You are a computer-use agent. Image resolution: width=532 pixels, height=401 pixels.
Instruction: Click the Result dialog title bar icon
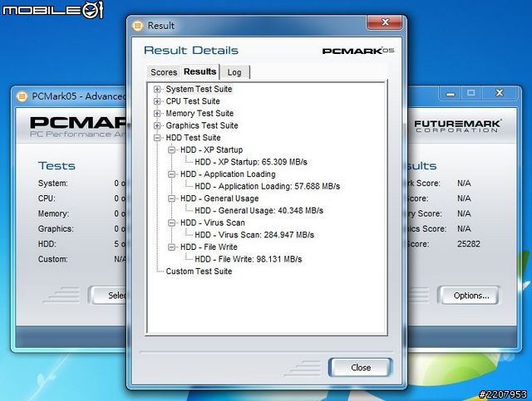(x=138, y=26)
